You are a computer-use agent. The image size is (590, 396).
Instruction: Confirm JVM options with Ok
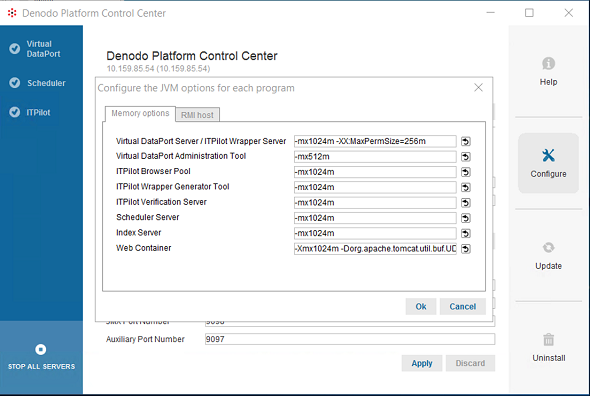pos(421,306)
